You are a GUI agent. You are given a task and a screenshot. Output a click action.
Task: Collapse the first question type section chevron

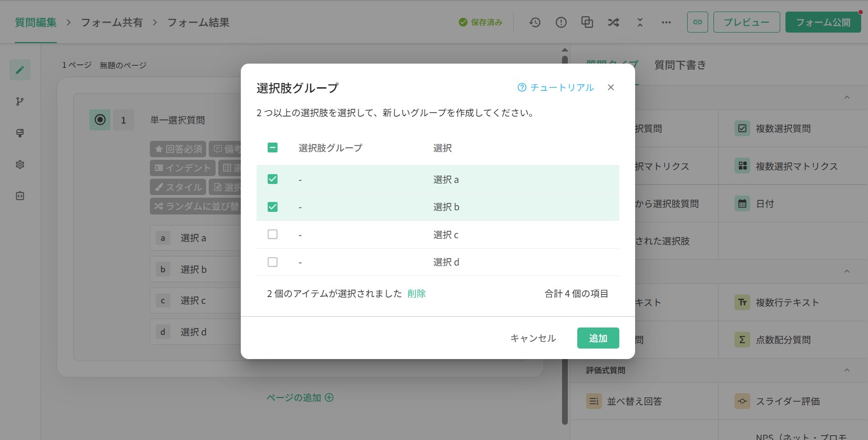click(x=847, y=97)
